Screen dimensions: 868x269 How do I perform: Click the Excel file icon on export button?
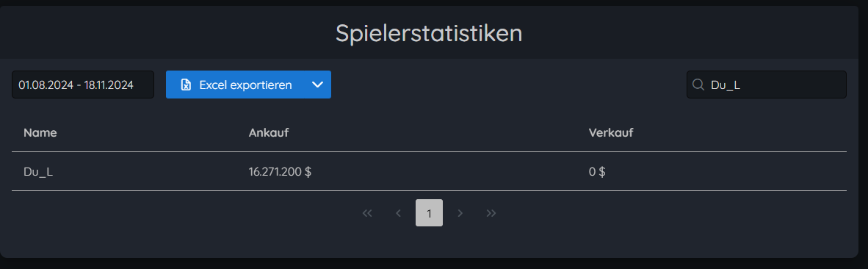[x=186, y=85]
